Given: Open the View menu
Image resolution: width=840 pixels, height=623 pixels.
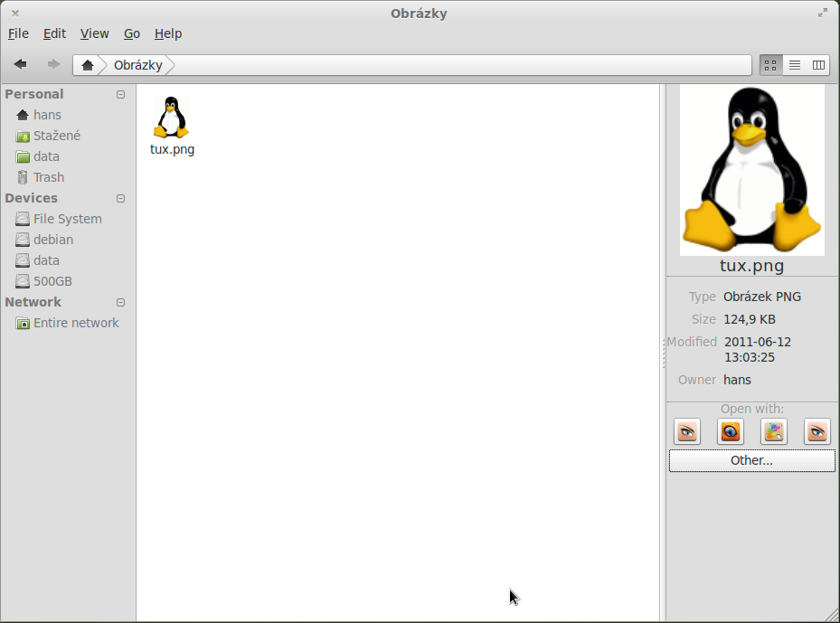Looking at the screenshot, I should (95, 33).
